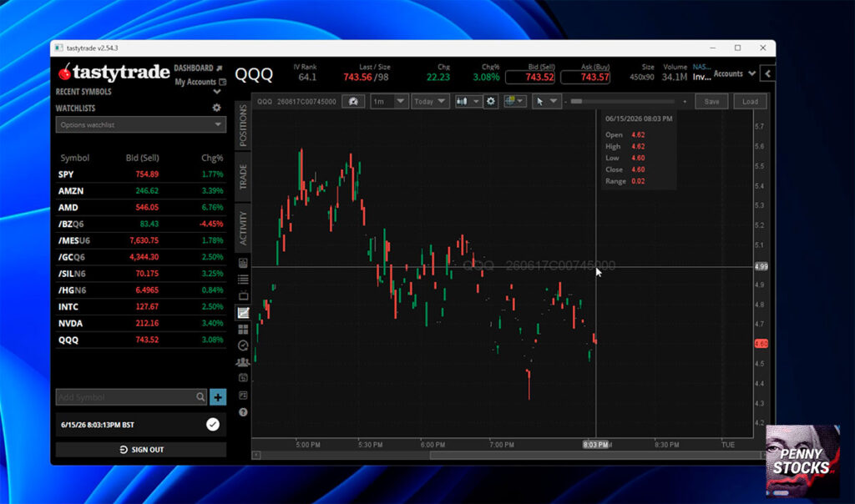Screen dimensions: 855x504
Task: Click the Load chart button
Action: [751, 101]
